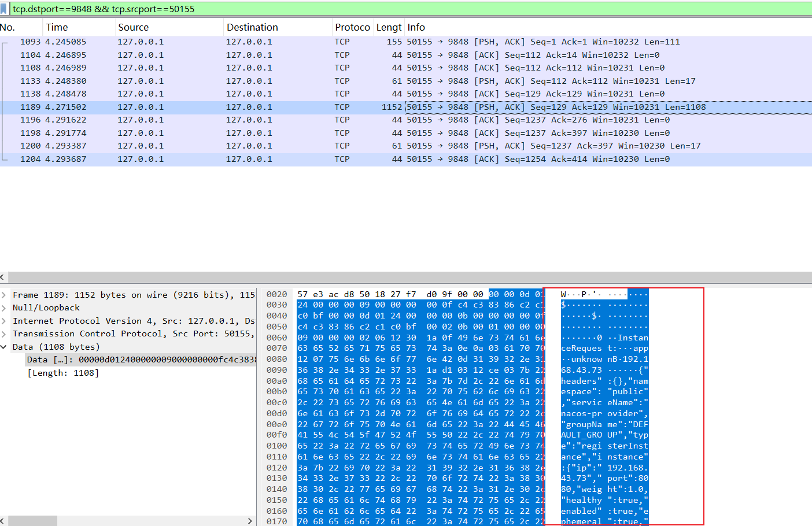Click the display filter bookmark icon
The width and height of the screenshot is (812, 526).
coord(4,9)
